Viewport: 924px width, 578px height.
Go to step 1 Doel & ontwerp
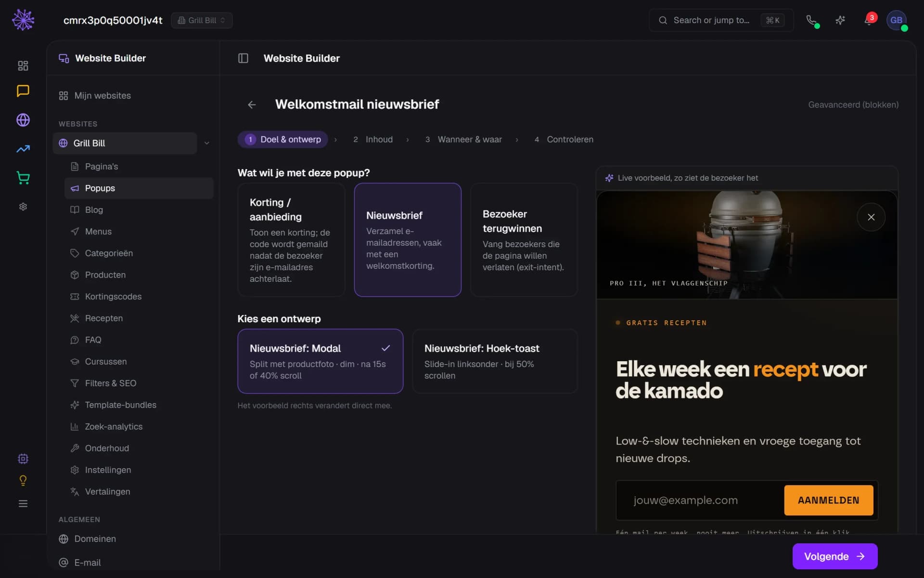point(283,139)
